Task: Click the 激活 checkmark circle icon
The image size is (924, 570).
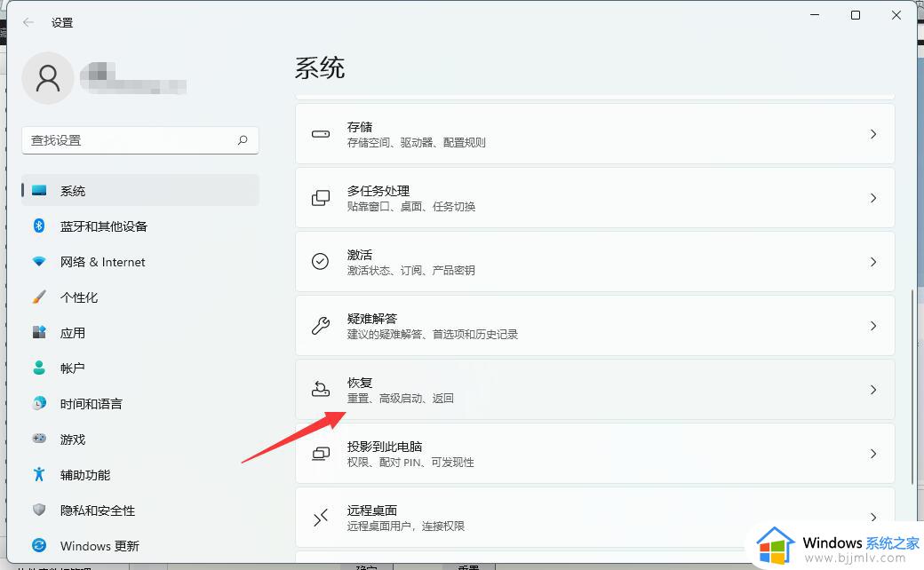Action: click(x=321, y=262)
